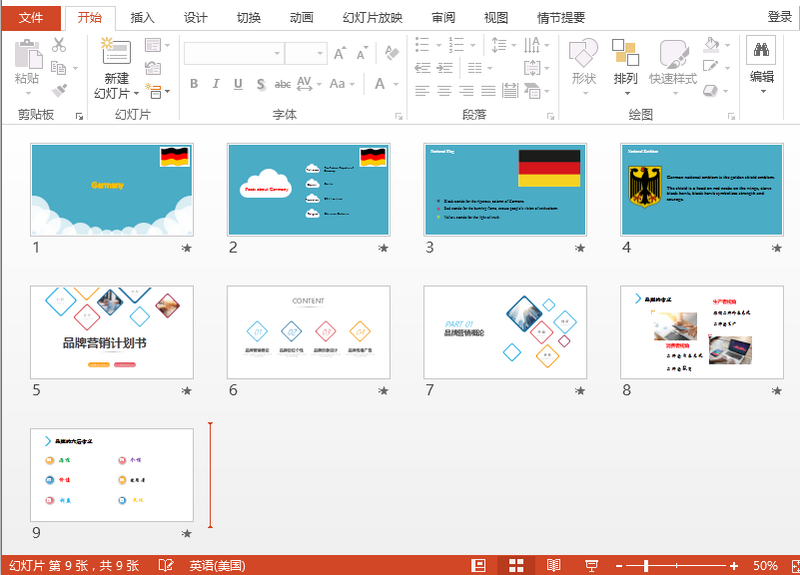
Task: Switch to the 设计 tab
Action: pos(195,18)
